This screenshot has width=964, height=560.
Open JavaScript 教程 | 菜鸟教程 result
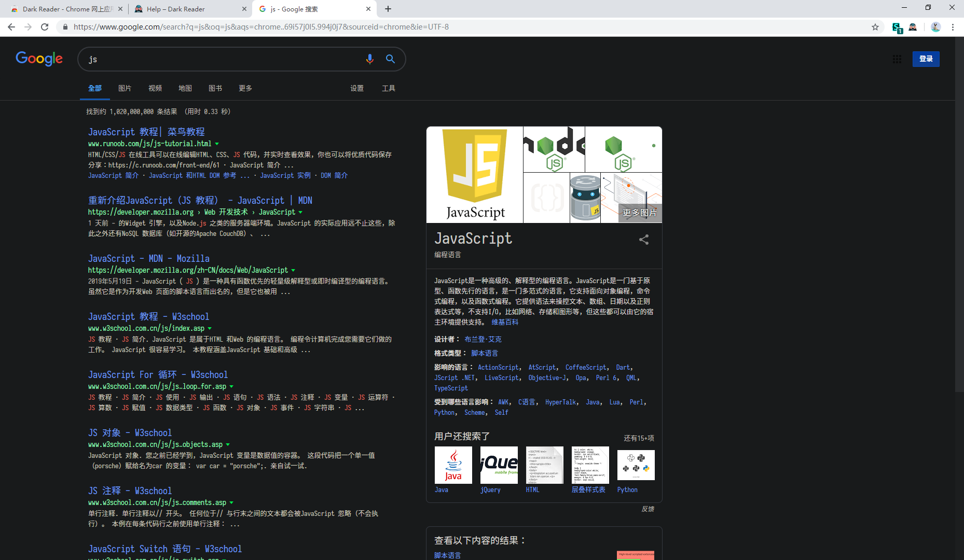point(146,132)
